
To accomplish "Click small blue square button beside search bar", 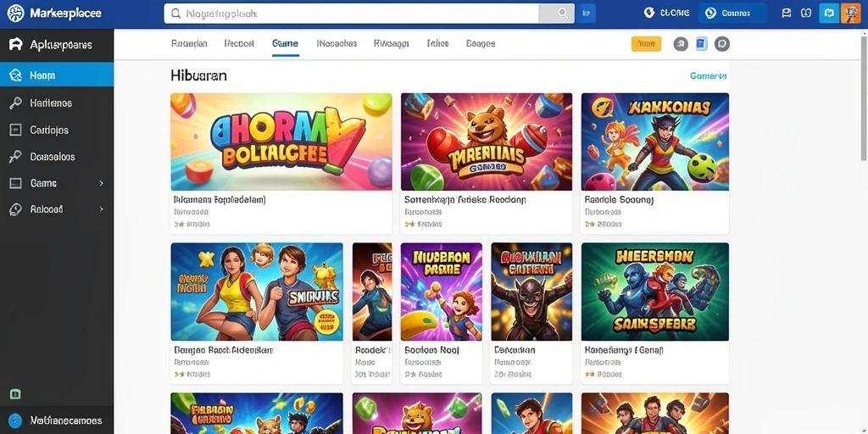I will (587, 14).
